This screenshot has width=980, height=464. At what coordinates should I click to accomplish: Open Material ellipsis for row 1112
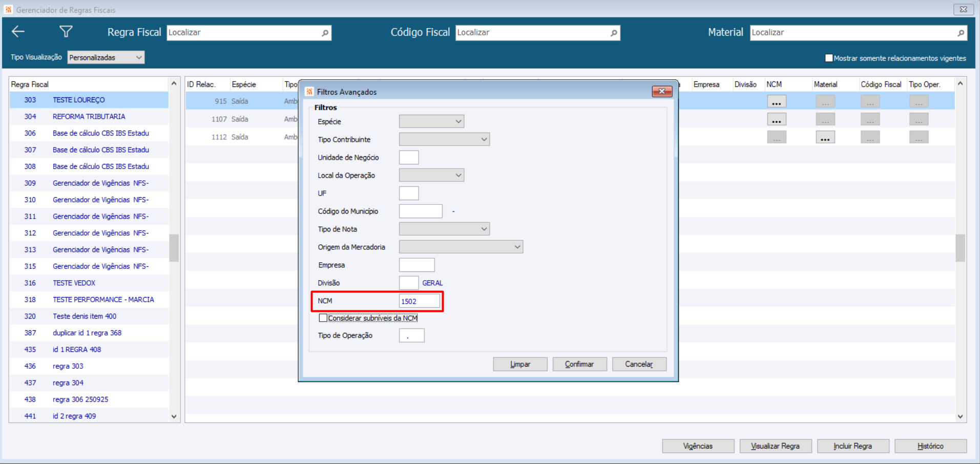click(x=825, y=138)
